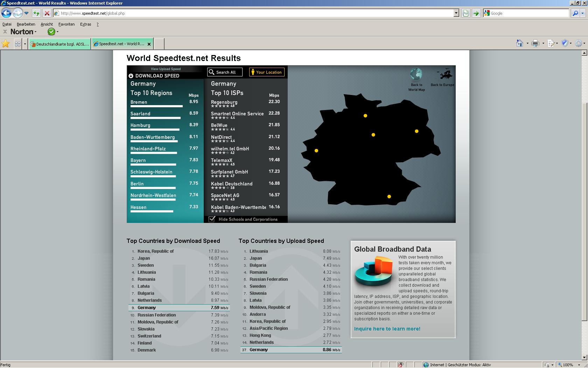
Task: Toggle the Compatibility View torn-page icon
Action: 465,13
